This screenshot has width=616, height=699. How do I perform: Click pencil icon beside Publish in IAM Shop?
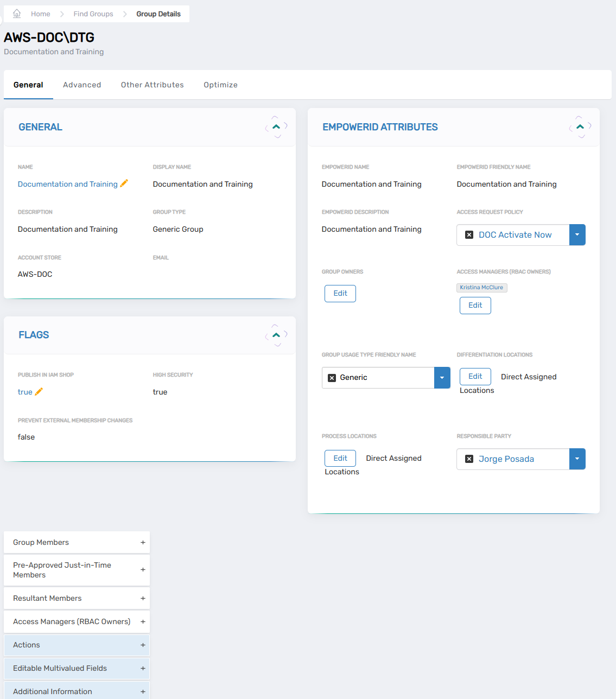[x=39, y=392]
